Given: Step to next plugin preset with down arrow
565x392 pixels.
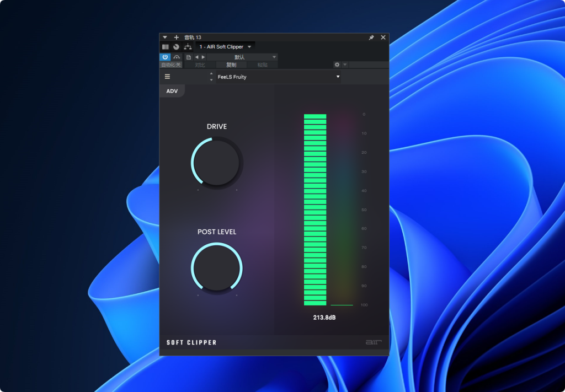Looking at the screenshot, I should pos(211,80).
